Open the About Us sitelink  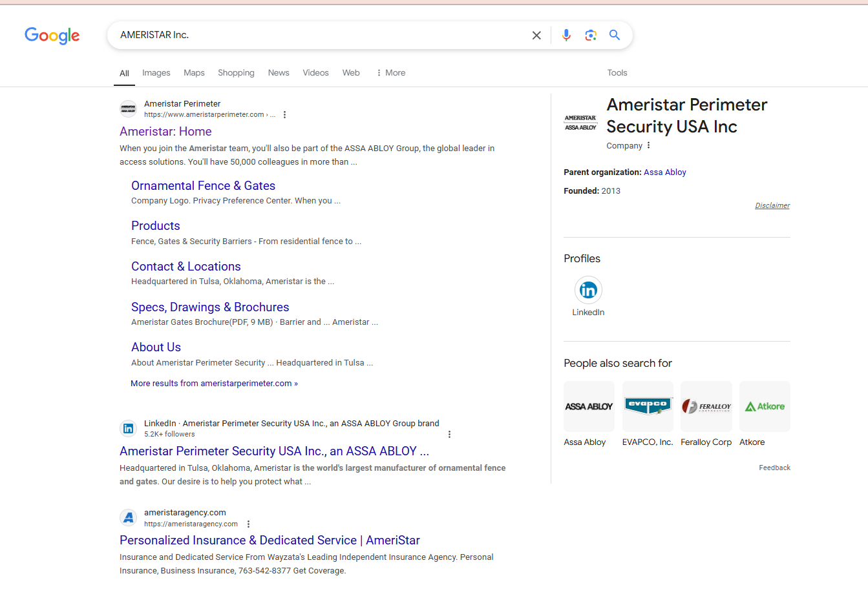coord(156,347)
